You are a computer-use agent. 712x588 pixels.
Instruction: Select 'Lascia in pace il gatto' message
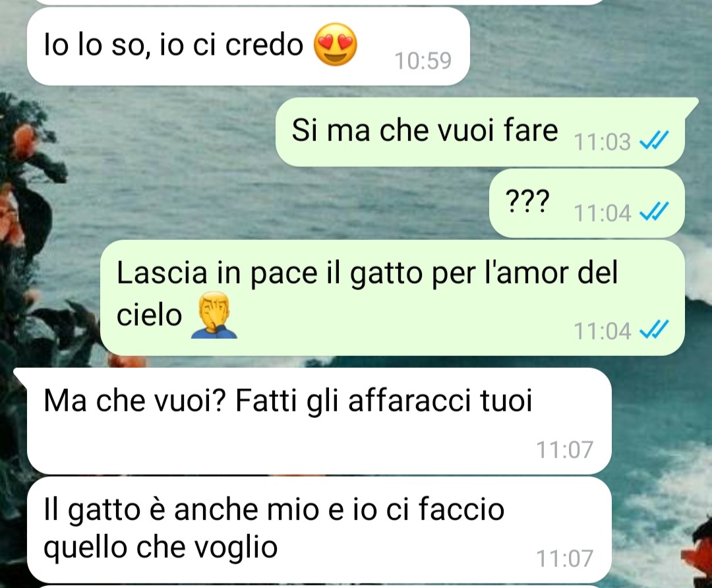coord(392,298)
